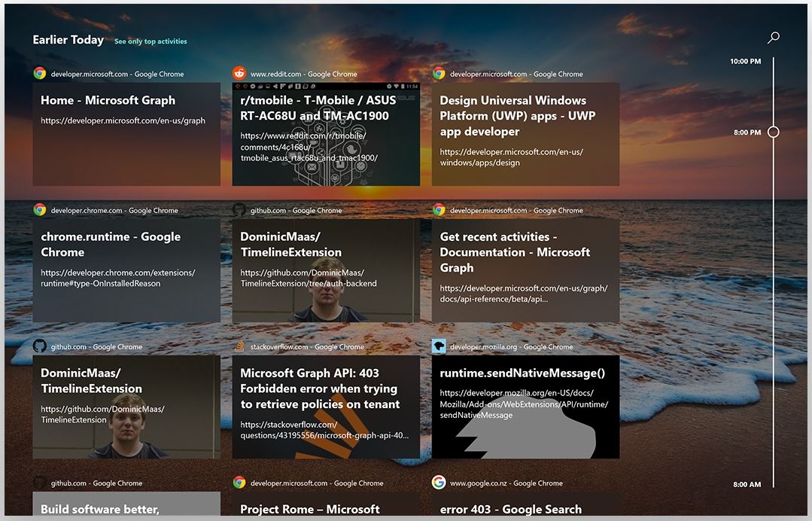
Task: Open chrome.runtime - Google Chrome card
Action: pos(126,270)
